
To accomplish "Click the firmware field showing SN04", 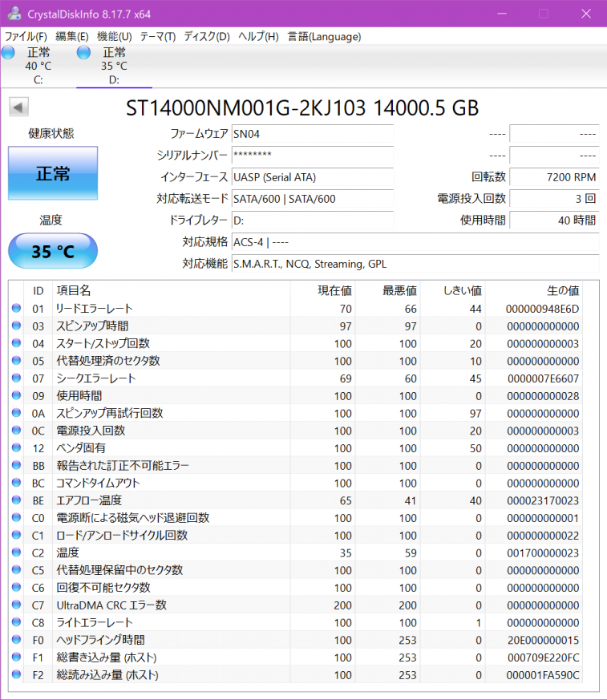I will pos(312,134).
